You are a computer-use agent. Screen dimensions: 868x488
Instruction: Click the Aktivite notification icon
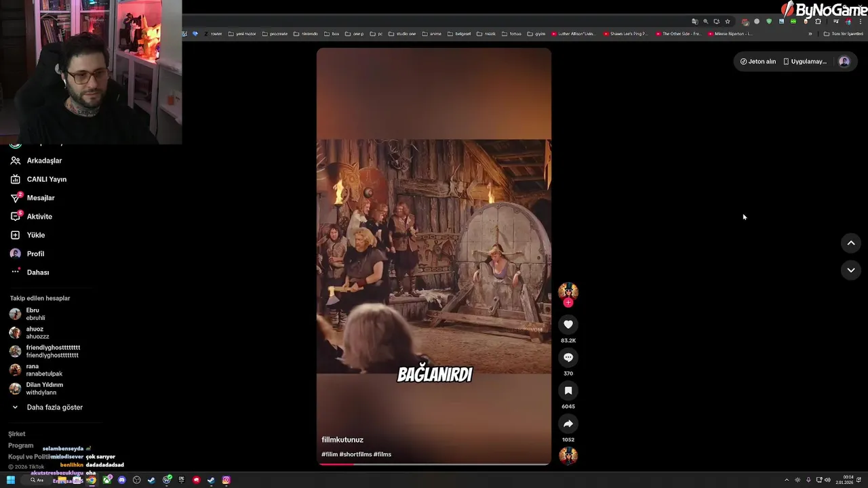(15, 217)
